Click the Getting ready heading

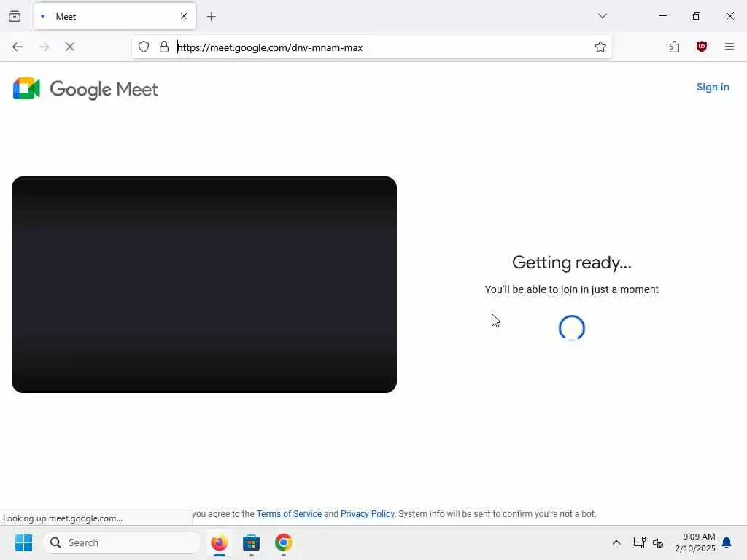[572, 262]
